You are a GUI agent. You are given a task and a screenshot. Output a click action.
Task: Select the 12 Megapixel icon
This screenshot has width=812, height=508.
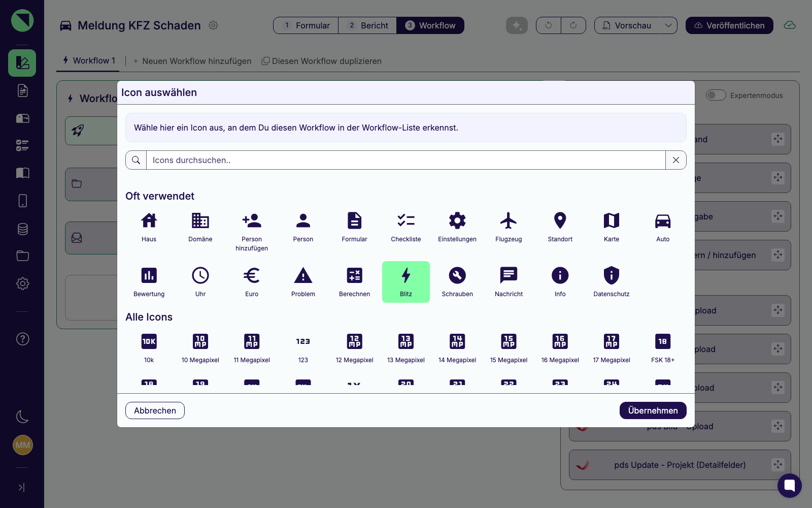pyautogui.click(x=354, y=348)
